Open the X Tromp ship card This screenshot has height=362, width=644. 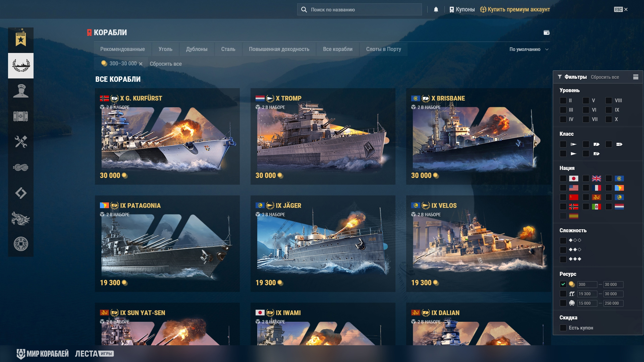pos(323,136)
